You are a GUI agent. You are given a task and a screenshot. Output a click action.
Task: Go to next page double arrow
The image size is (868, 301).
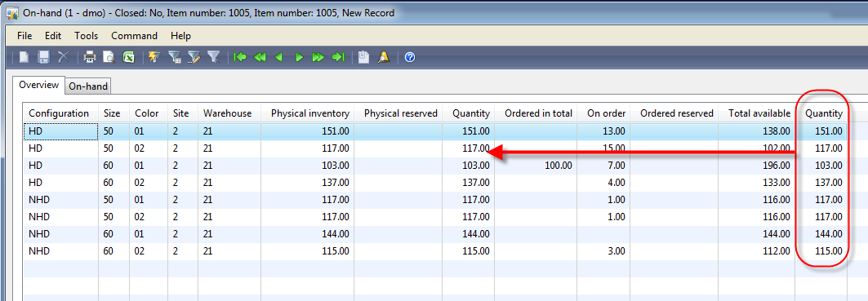(318, 57)
